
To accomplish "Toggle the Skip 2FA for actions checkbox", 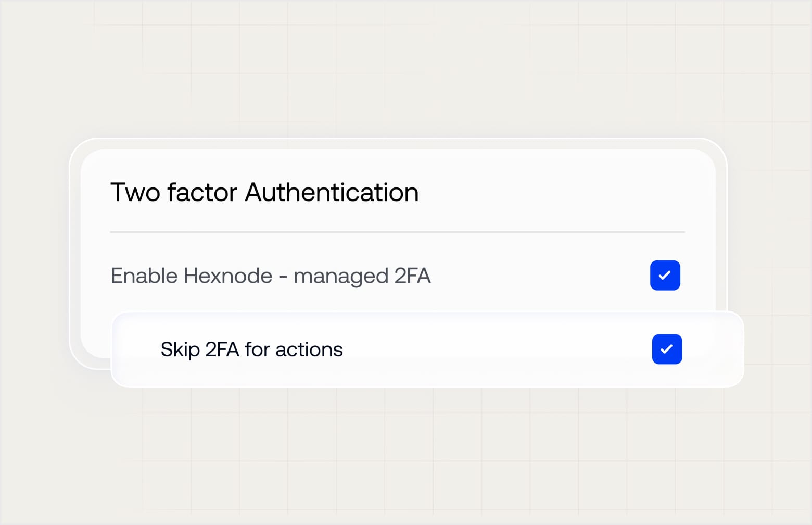I will tap(667, 349).
